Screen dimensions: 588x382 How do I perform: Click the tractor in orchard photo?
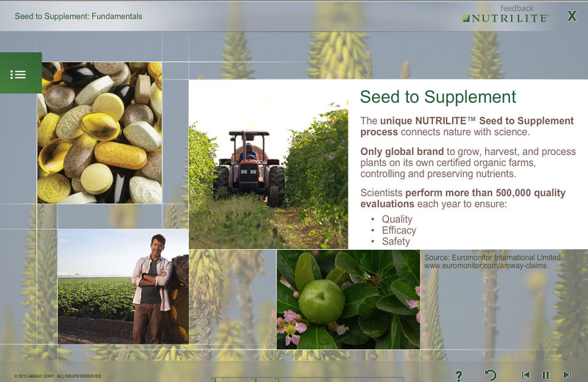point(268,165)
